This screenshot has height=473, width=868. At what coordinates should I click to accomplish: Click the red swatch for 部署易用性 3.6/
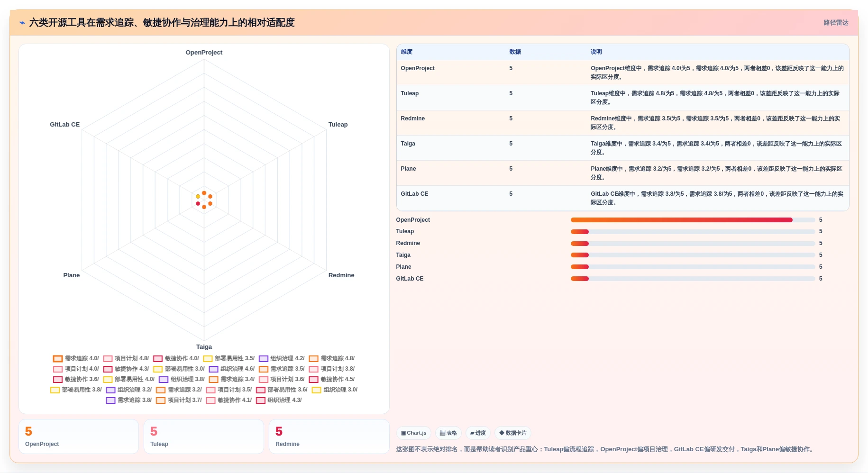click(261, 390)
